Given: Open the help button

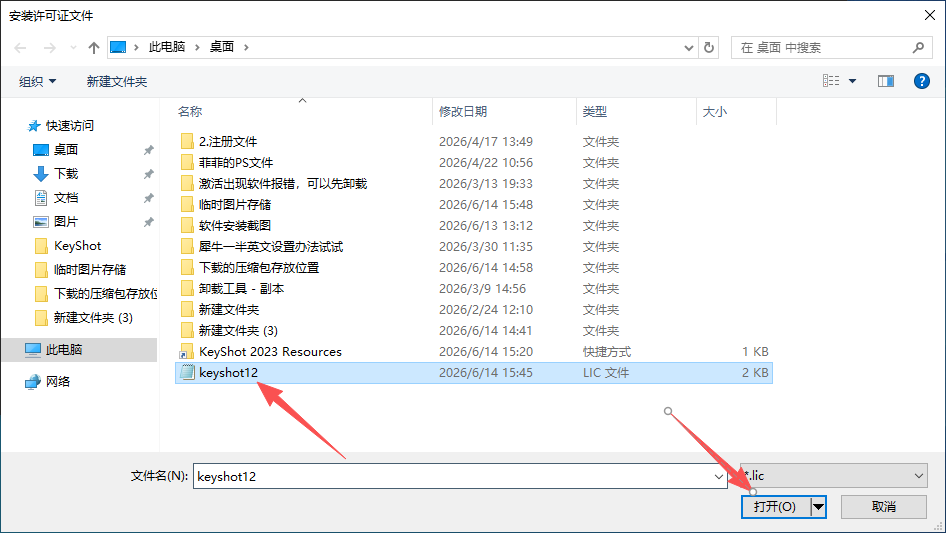Looking at the screenshot, I should pyautogui.click(x=921, y=81).
